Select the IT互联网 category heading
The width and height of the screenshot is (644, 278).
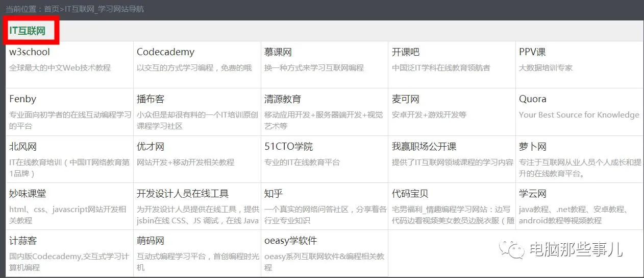point(27,31)
